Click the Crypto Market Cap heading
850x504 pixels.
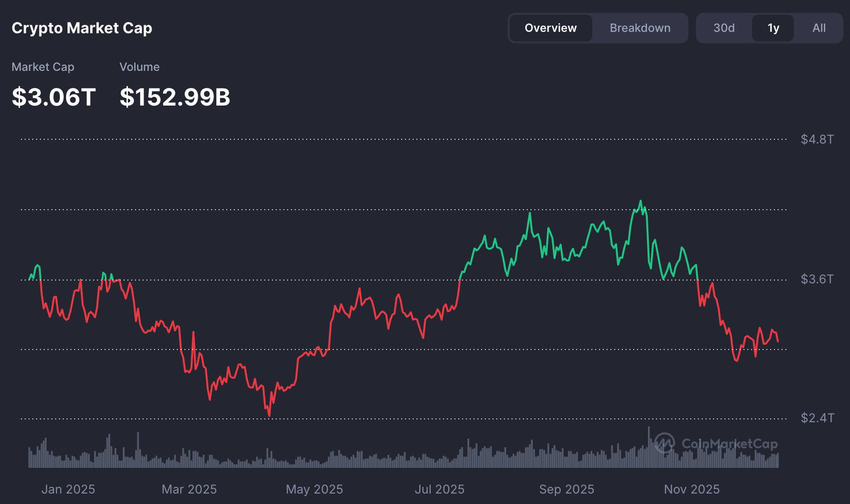(82, 28)
